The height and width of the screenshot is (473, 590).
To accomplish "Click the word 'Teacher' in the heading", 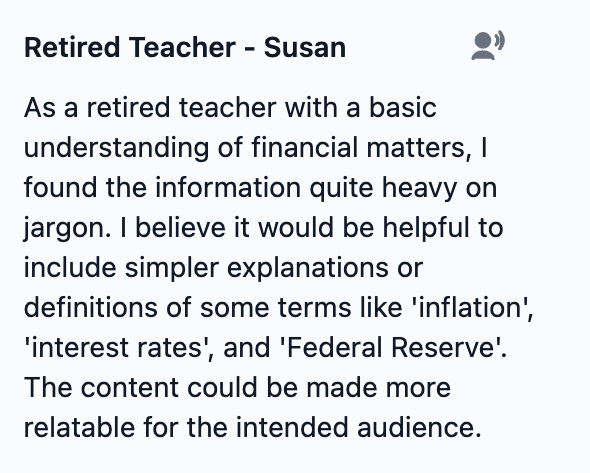I will [x=182, y=48].
